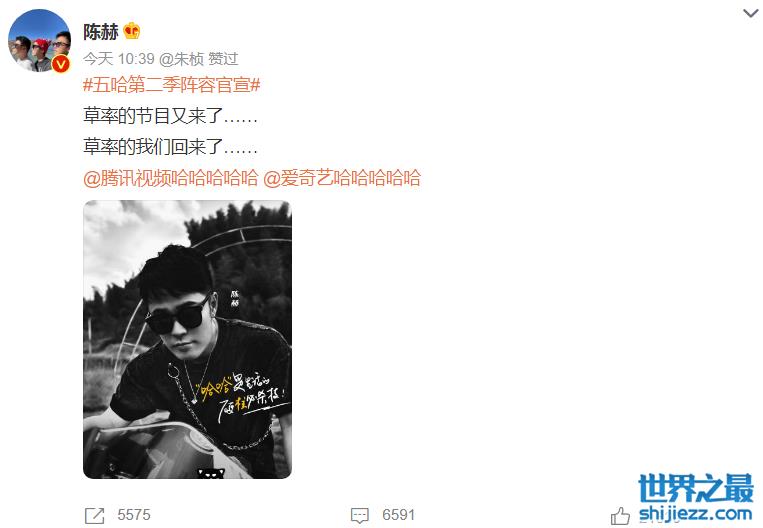Click the repost count 5575
The width and height of the screenshot is (763, 528).
pyautogui.click(x=134, y=515)
